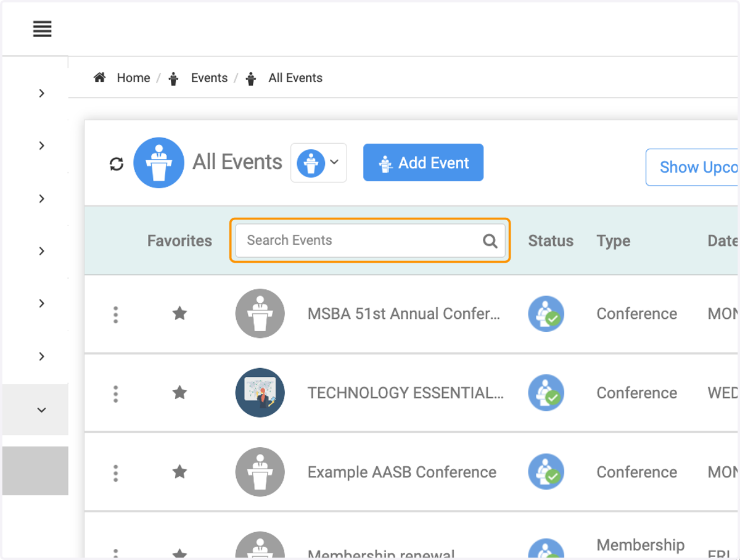Click the Conference type in the MSBA row

tap(637, 314)
